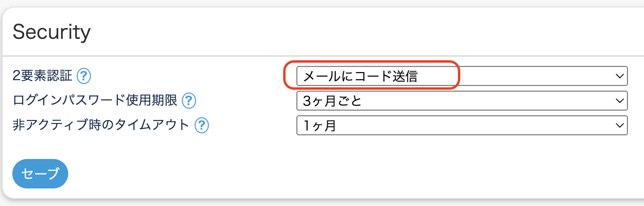Image resolution: width=644 pixels, height=206 pixels.
Task: Click the Security heading
Action: tap(51, 32)
